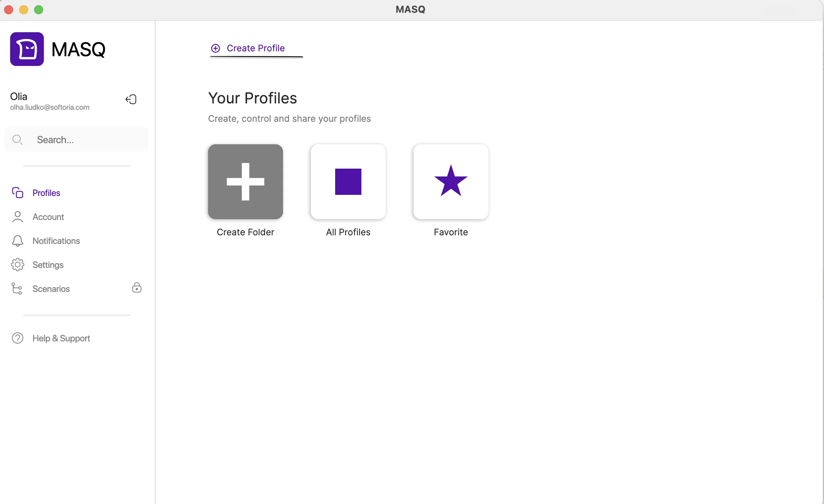
Task: Open the Account section
Action: (x=48, y=217)
